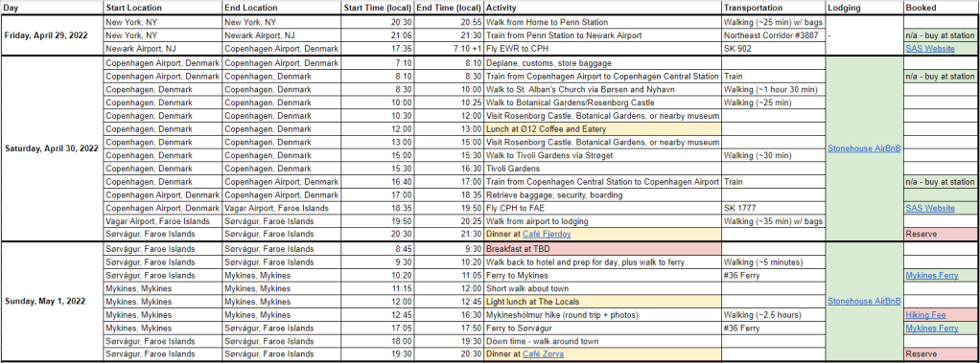The height and width of the screenshot is (363, 980).
Task: Select the 'Fly CPH to FAE' activity cell
Action: [x=602, y=208]
